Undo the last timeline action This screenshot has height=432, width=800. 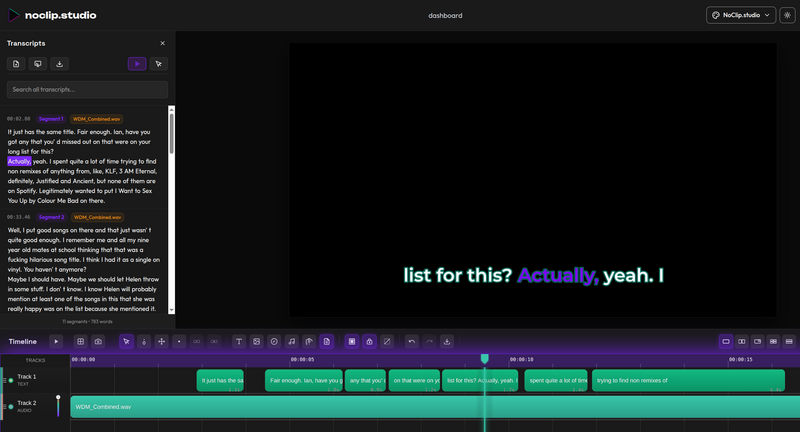pyautogui.click(x=412, y=342)
